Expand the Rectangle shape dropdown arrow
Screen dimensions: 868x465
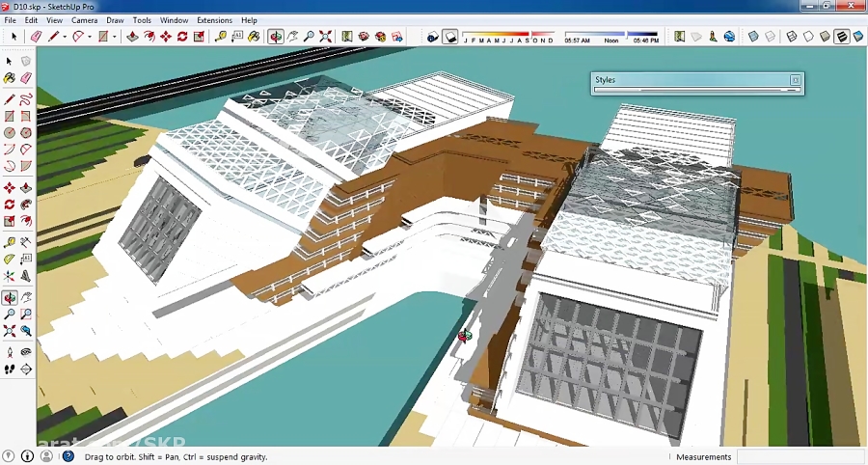114,37
